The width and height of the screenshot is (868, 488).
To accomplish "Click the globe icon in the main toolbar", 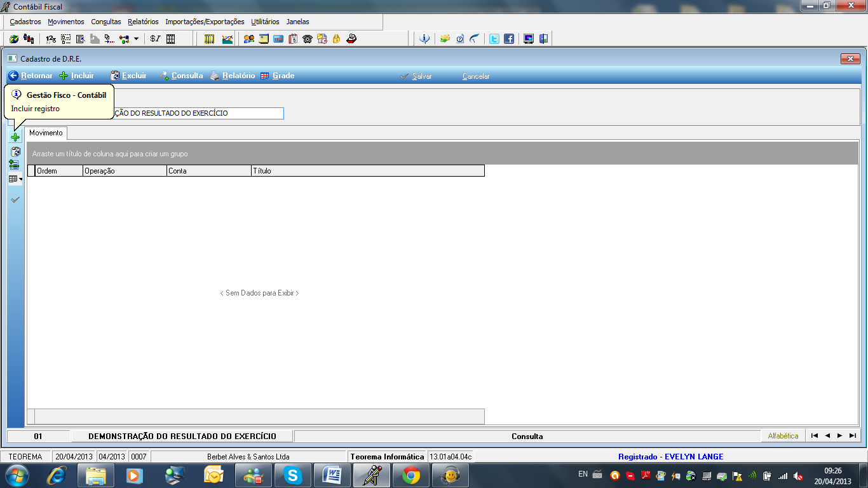I will click(x=13, y=39).
